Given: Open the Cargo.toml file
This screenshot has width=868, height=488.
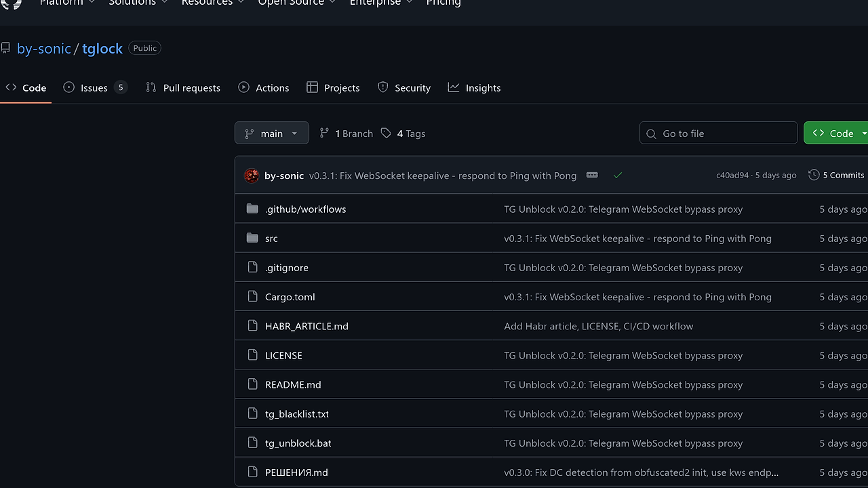Looking at the screenshot, I should [290, 296].
